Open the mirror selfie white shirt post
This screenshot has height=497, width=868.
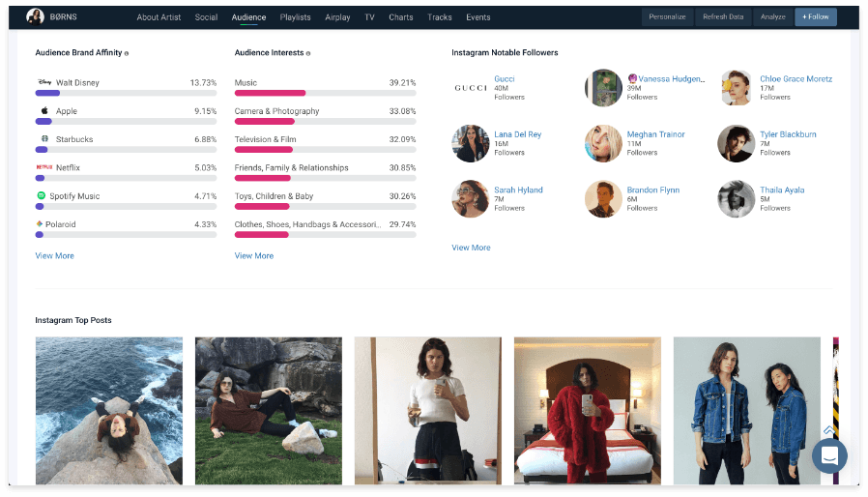(428, 411)
